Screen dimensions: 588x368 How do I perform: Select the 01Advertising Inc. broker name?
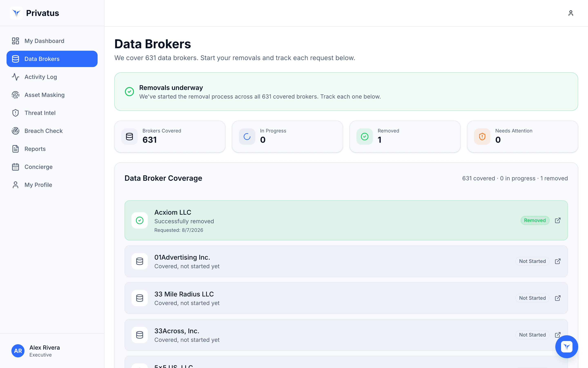point(182,258)
